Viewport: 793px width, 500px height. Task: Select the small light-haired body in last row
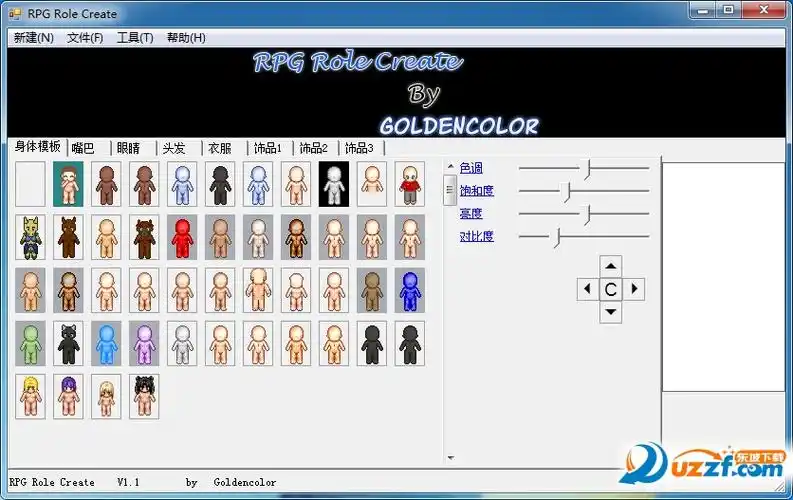106,396
